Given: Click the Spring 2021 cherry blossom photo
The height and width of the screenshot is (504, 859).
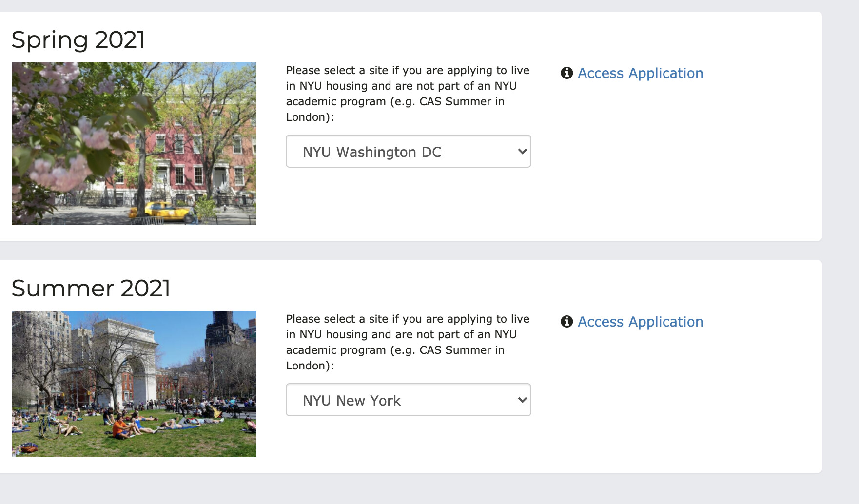Looking at the screenshot, I should tap(134, 143).
